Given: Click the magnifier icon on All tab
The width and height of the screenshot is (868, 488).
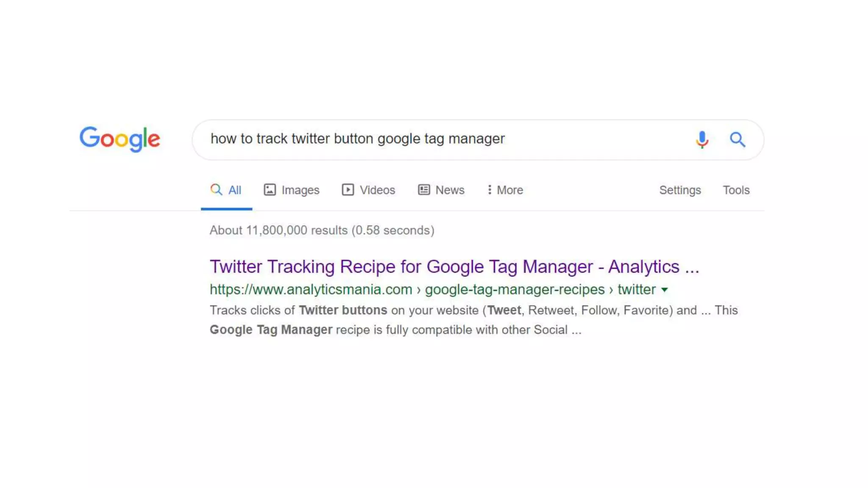Looking at the screenshot, I should click(216, 189).
